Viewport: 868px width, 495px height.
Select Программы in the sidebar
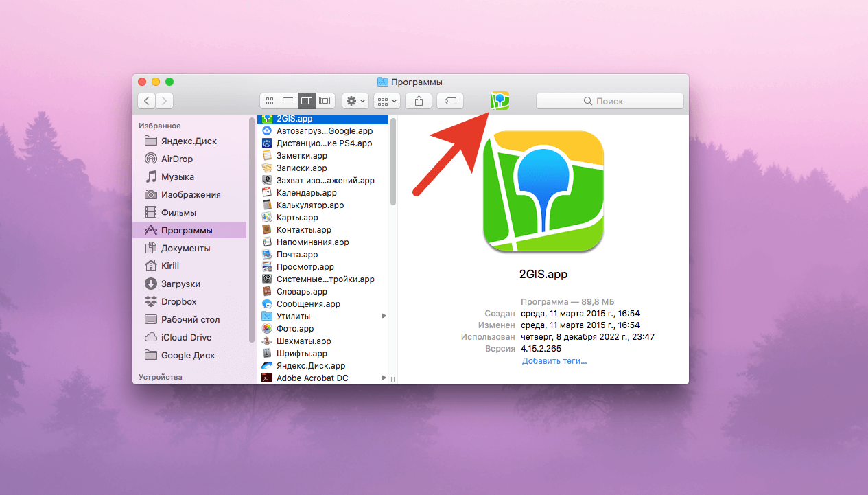click(189, 230)
